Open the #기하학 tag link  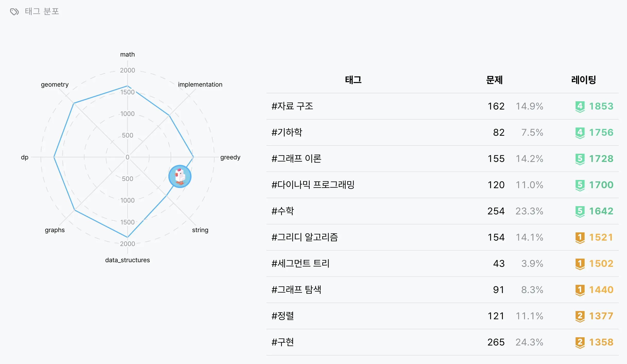(287, 132)
